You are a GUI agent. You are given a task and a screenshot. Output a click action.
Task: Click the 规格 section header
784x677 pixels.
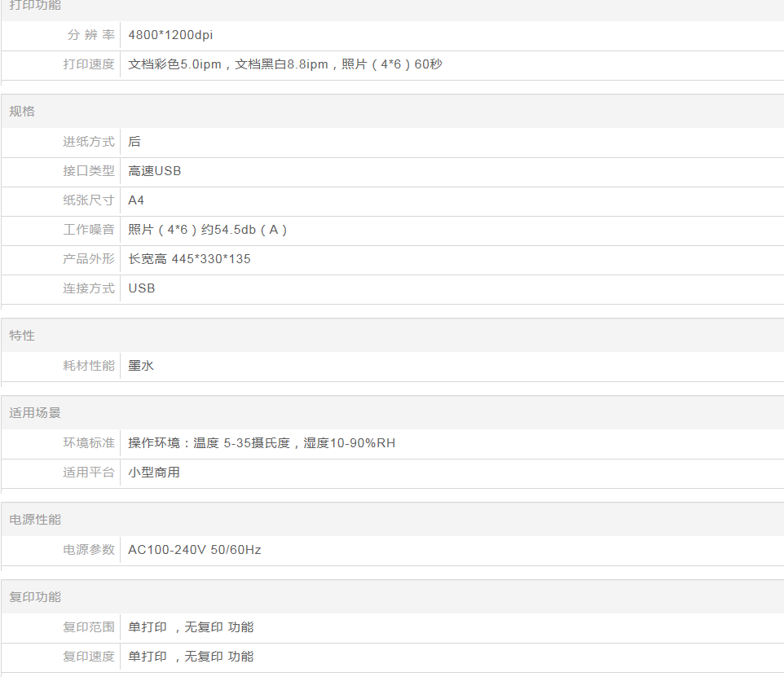[22, 112]
